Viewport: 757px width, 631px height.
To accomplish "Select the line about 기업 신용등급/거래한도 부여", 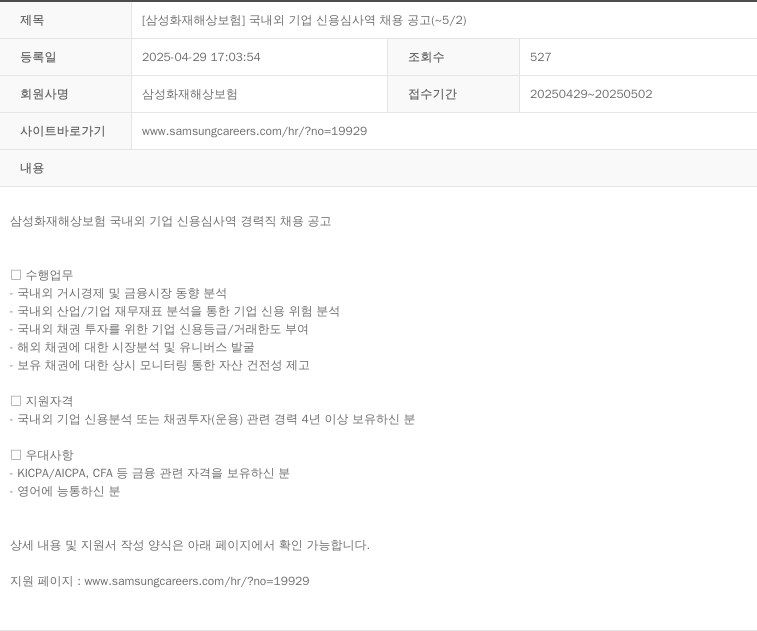I will 159,329.
